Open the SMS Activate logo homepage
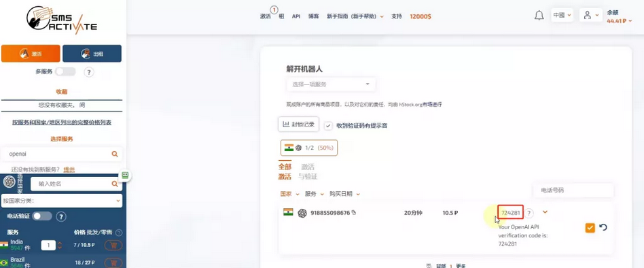Image resolution: width=644 pixels, height=268 pixels. tap(62, 20)
